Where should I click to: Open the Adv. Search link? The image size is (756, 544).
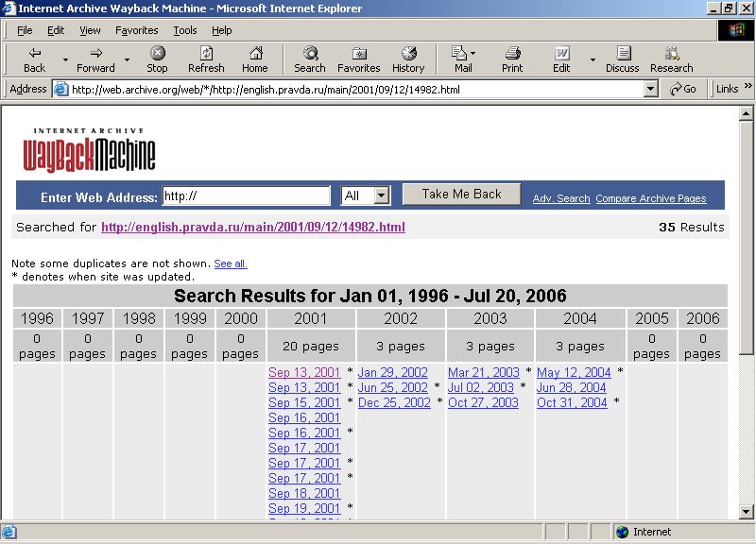pyautogui.click(x=561, y=198)
